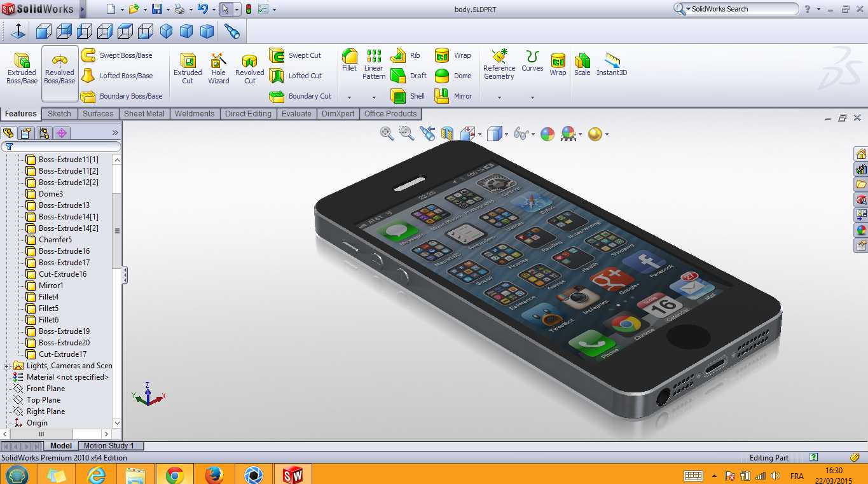Enable Instant3D
The image size is (868, 484).
coord(612,64)
